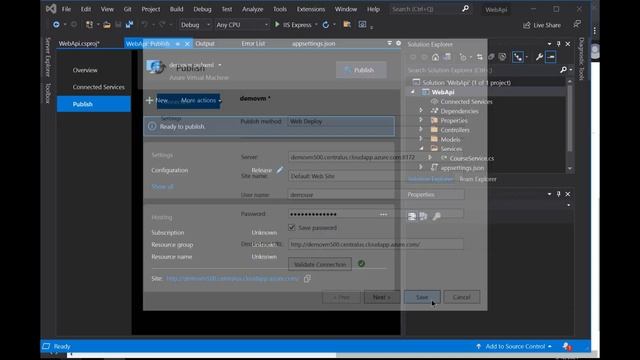Click the New Project toolbar icon
The image size is (640, 360).
point(89,25)
